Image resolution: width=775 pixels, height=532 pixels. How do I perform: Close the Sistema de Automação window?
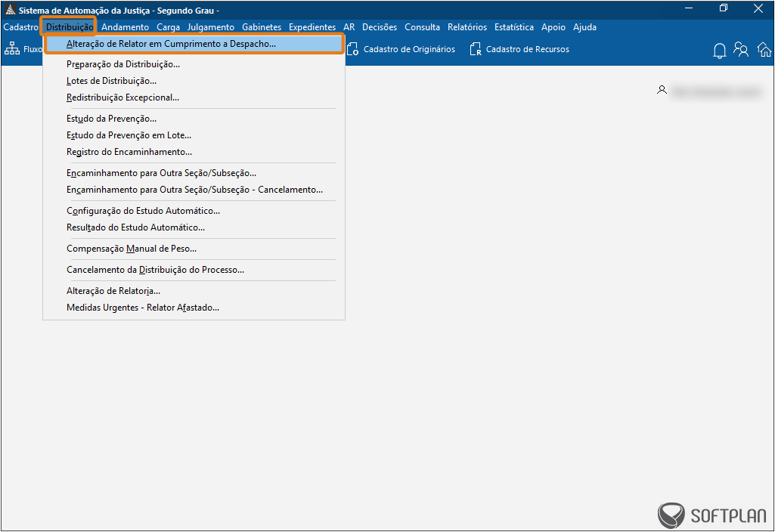point(758,8)
